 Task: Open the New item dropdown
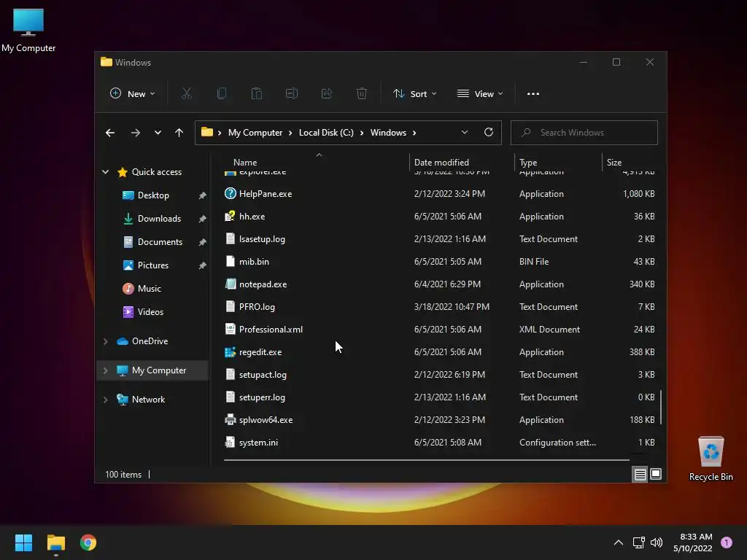[132, 94]
